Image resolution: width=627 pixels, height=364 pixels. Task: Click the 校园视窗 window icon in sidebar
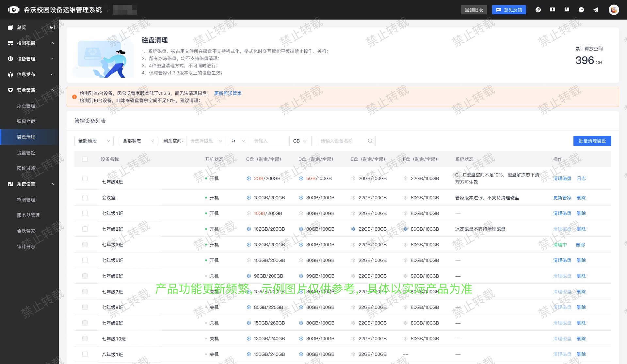coord(10,43)
